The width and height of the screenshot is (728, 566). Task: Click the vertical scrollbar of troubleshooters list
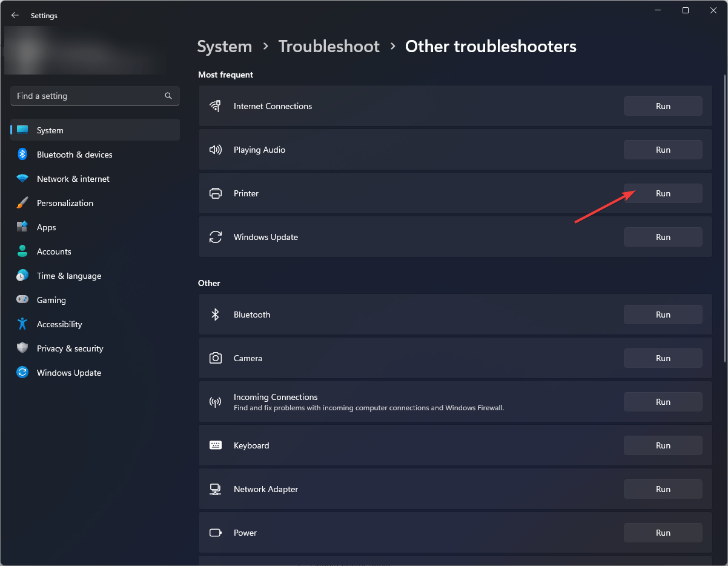point(724,218)
